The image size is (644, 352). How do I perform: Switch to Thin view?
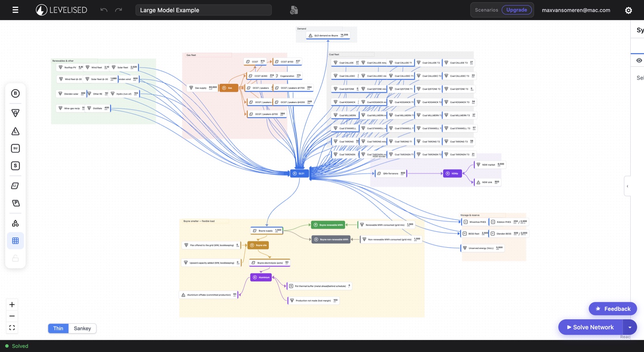click(58, 329)
